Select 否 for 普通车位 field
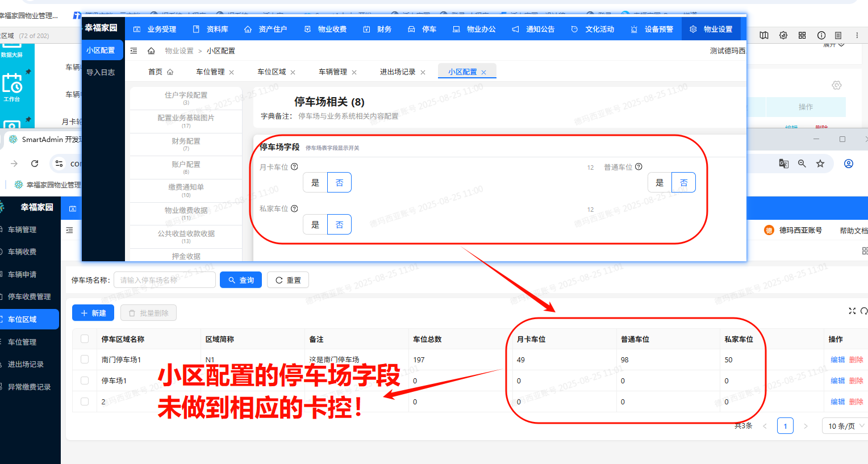 683,183
